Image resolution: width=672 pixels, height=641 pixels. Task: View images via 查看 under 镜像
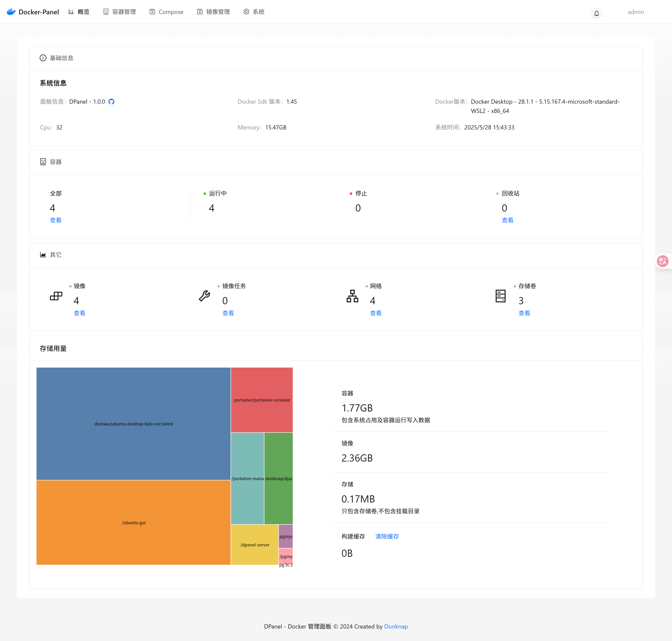tap(80, 313)
